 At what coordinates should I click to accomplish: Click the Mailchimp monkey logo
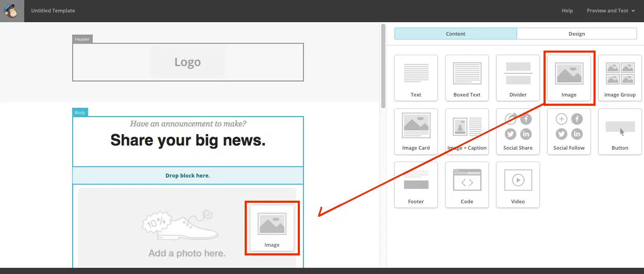11,11
